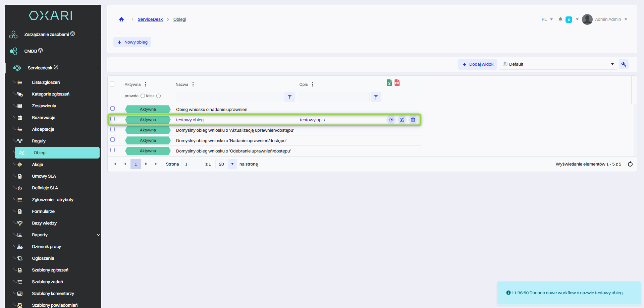The width and height of the screenshot is (644, 308).
Task: Expand the Raporty sidebar submenu
Action: coord(98,235)
